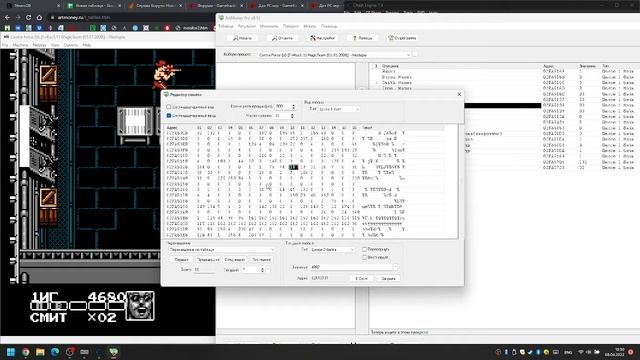
Task: Click the browser address bar
Action: (x=132, y=18)
